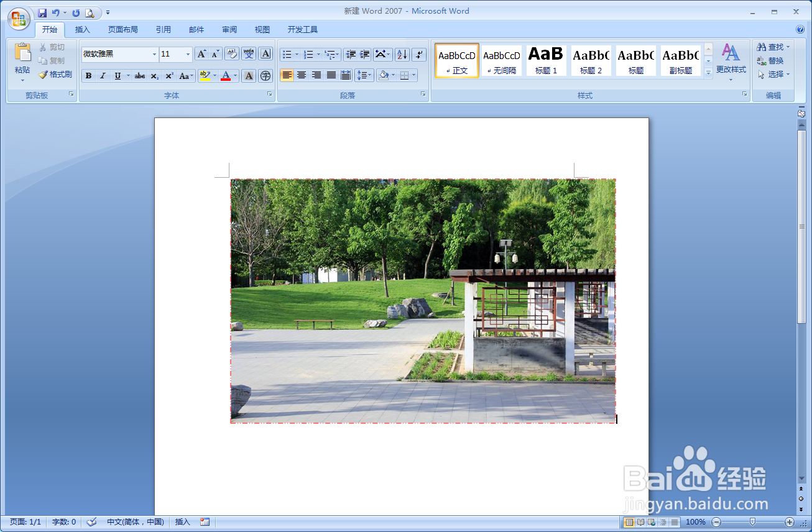Click the Paste (粘贴) icon
The image size is (812, 532).
point(22,52)
